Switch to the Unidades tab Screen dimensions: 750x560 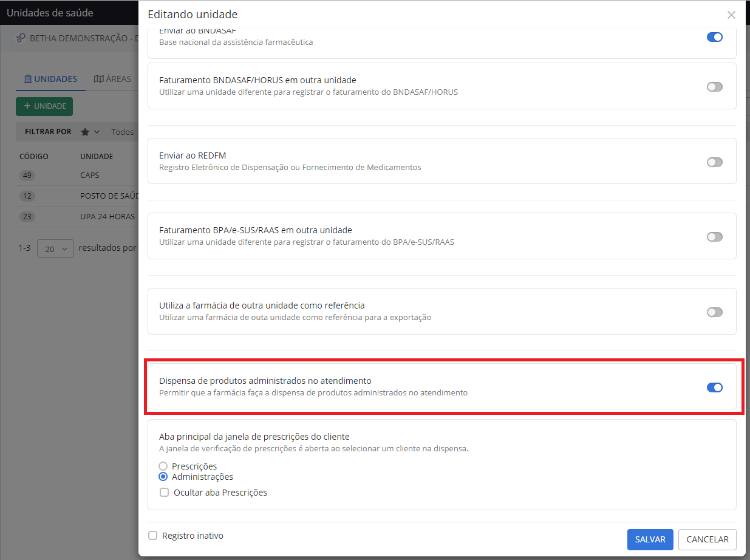click(x=50, y=79)
